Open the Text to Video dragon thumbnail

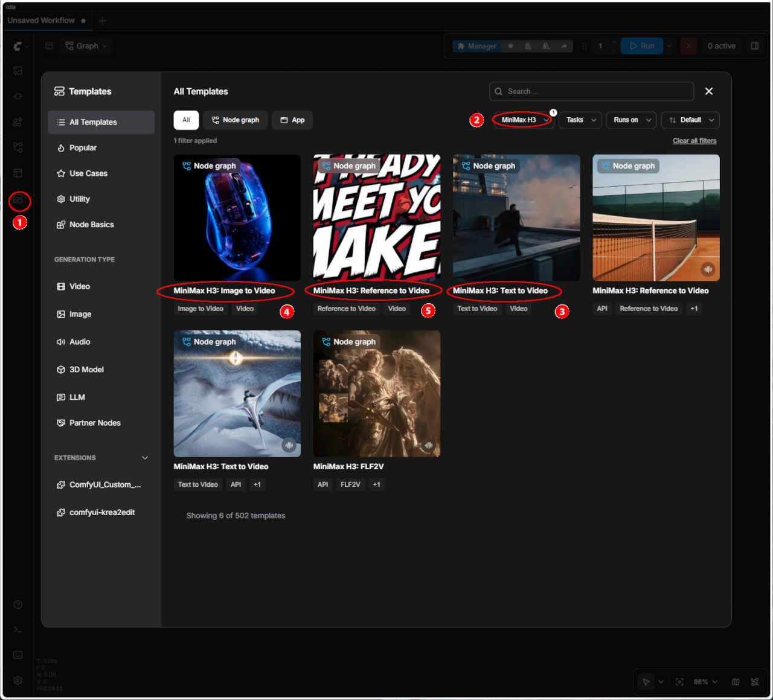point(237,394)
